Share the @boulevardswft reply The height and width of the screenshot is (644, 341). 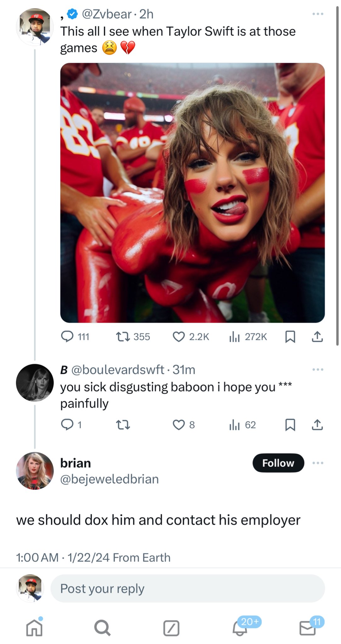tap(317, 425)
